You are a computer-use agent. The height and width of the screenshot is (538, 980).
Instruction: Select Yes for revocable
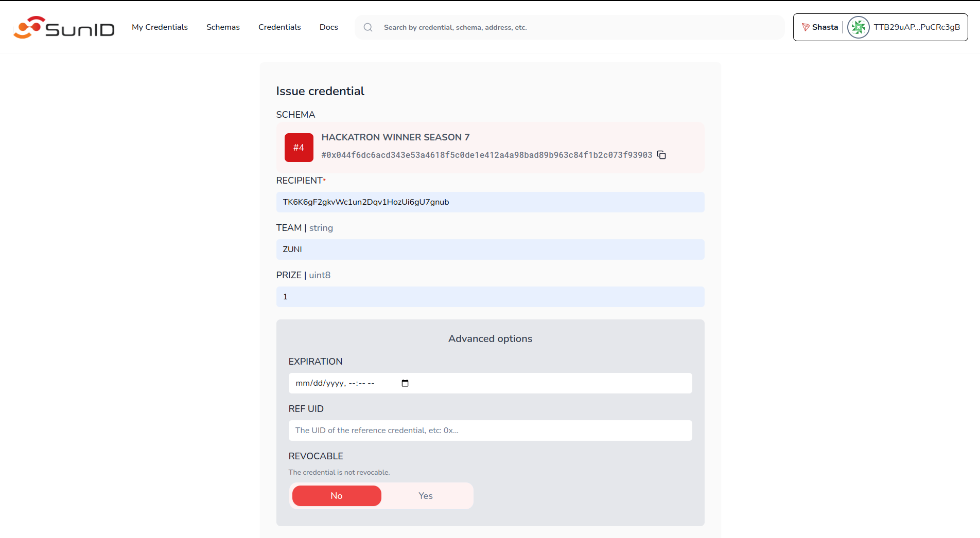[x=426, y=496]
